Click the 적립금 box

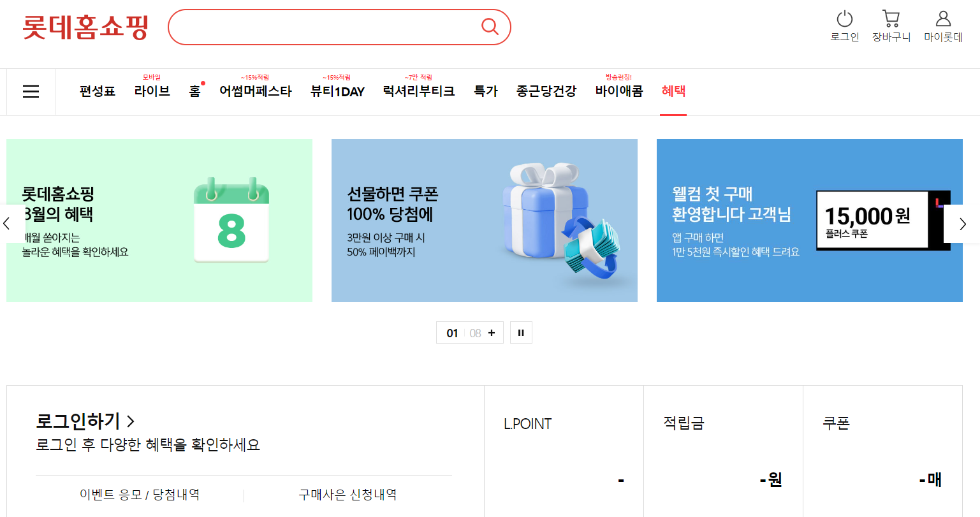coord(724,451)
